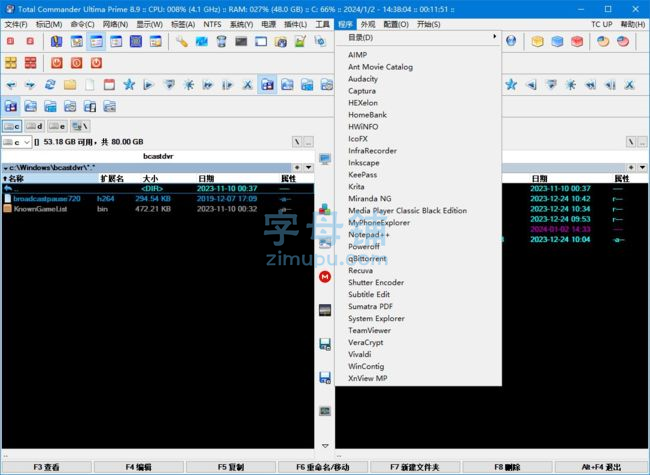Click the X icon in right panel toolbar
The height and width of the screenshot is (475, 650).
tap(630, 85)
